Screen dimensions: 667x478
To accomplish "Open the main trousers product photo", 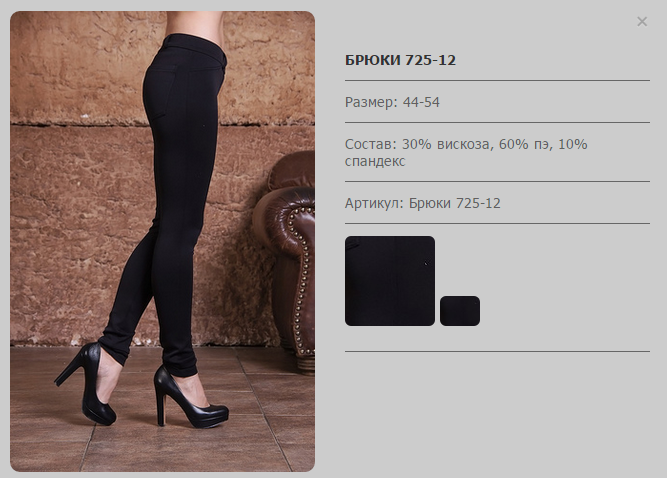I will pos(162,241).
